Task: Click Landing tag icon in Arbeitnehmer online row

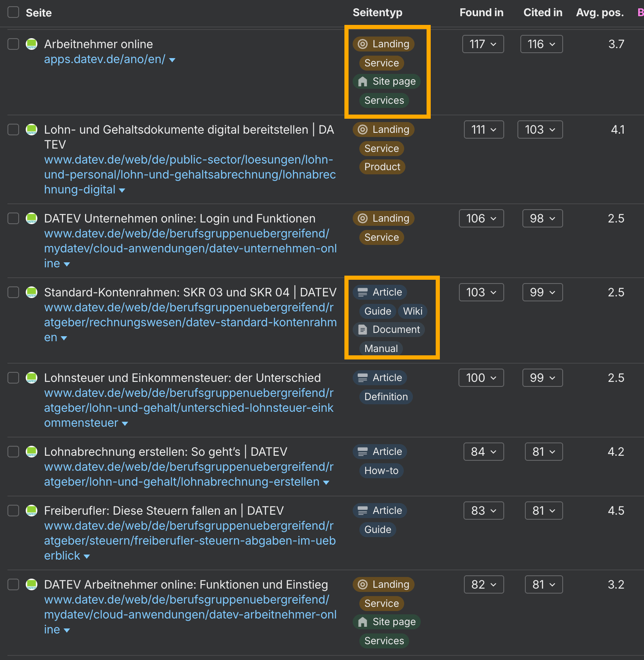Action: click(363, 44)
